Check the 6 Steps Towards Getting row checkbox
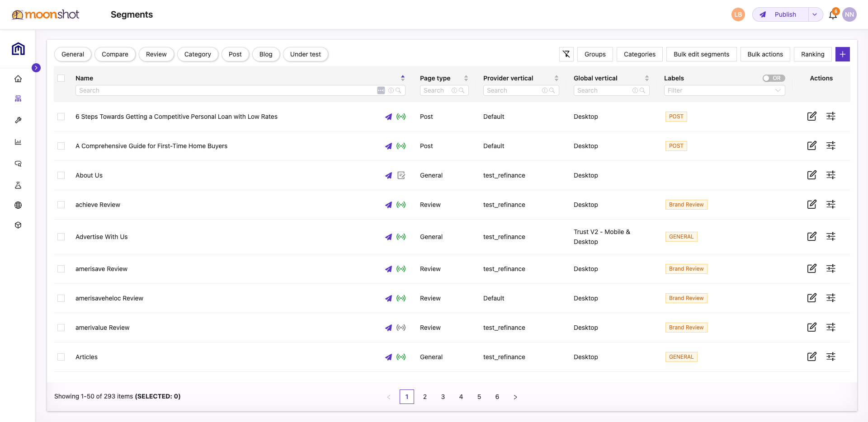Viewport: 868px width, 422px height. pos(61,117)
